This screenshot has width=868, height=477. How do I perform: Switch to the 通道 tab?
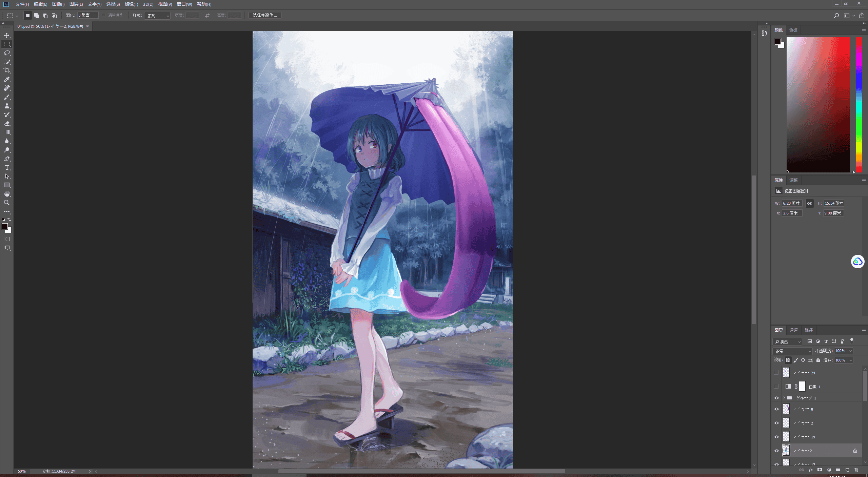[x=793, y=330]
